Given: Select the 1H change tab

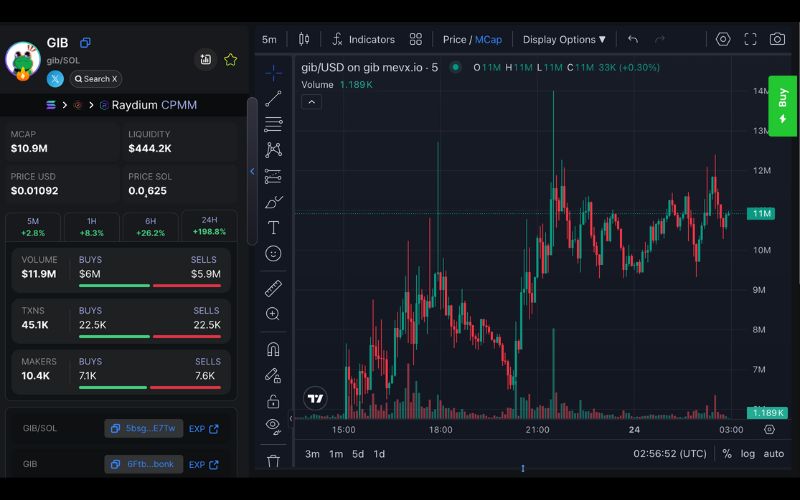Looking at the screenshot, I should (x=92, y=227).
